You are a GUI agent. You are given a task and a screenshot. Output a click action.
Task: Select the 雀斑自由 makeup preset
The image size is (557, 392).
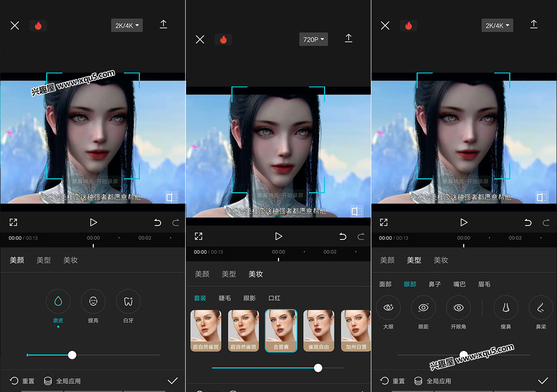coord(318,331)
